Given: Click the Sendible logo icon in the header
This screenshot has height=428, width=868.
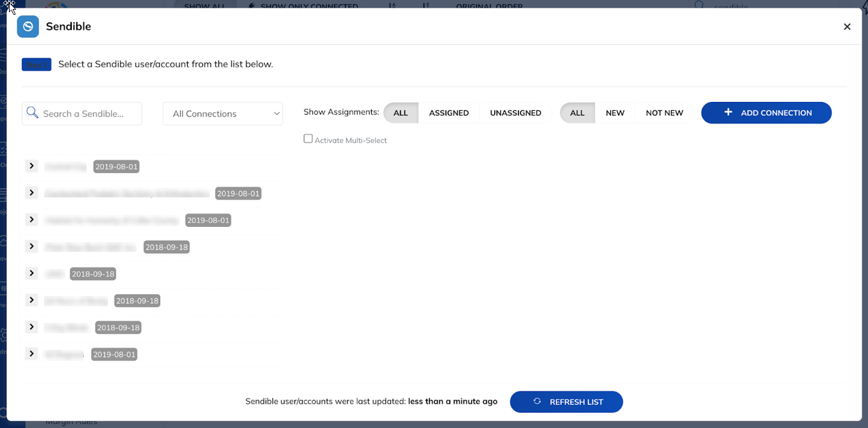Looking at the screenshot, I should coord(28,27).
